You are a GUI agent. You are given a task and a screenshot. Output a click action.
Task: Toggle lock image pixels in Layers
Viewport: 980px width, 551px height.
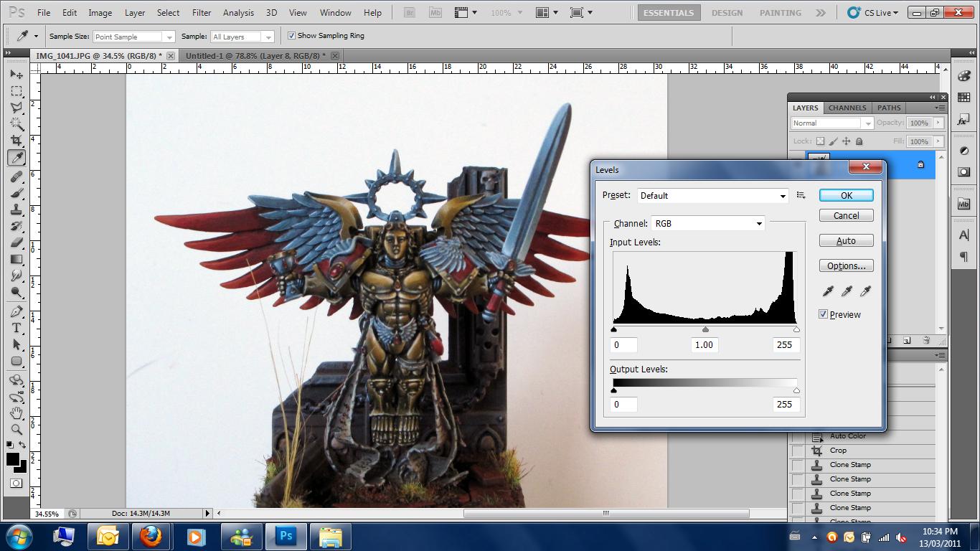pos(834,141)
